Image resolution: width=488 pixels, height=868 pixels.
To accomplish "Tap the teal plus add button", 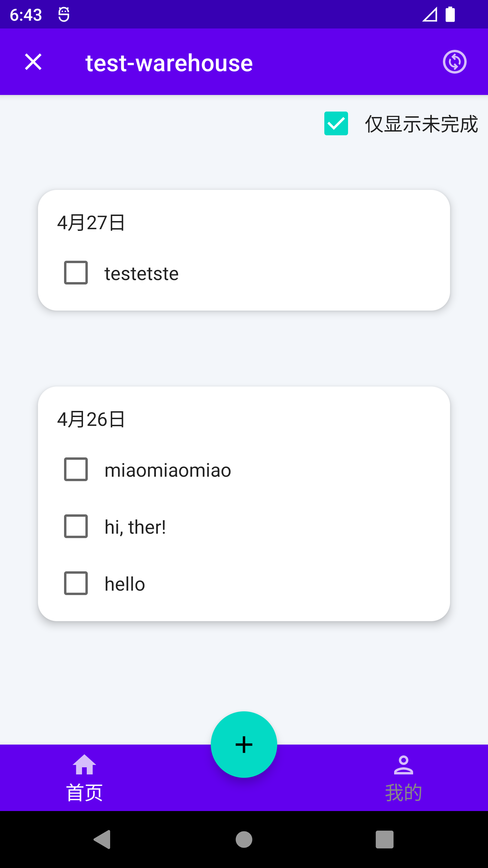I will (x=244, y=744).
